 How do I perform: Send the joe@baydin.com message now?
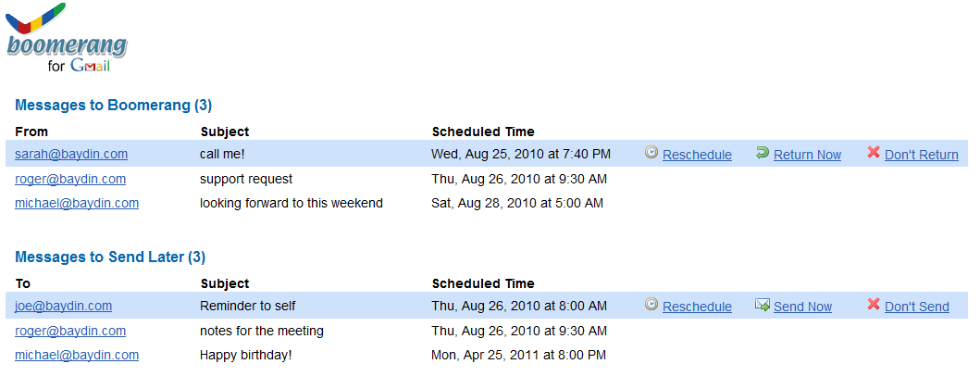click(802, 307)
